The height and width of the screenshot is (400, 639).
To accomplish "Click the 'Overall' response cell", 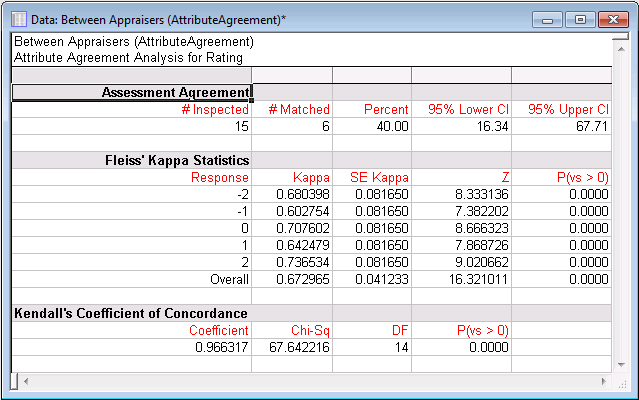I will [132, 279].
